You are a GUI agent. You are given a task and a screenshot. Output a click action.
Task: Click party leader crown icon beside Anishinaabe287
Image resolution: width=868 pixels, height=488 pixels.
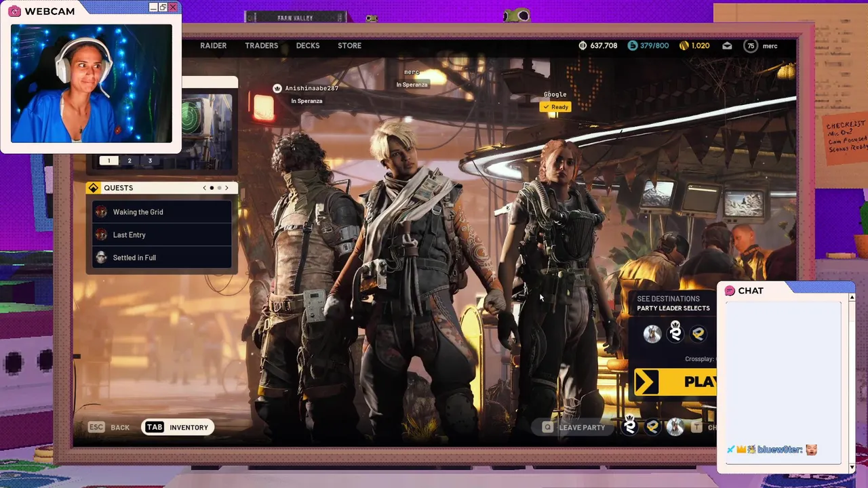click(277, 88)
